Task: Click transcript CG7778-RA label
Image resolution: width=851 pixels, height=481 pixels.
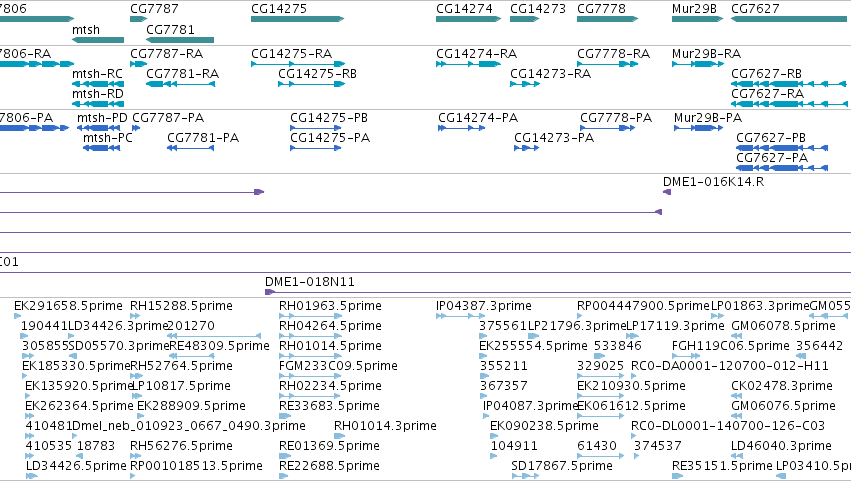Action: click(x=613, y=54)
